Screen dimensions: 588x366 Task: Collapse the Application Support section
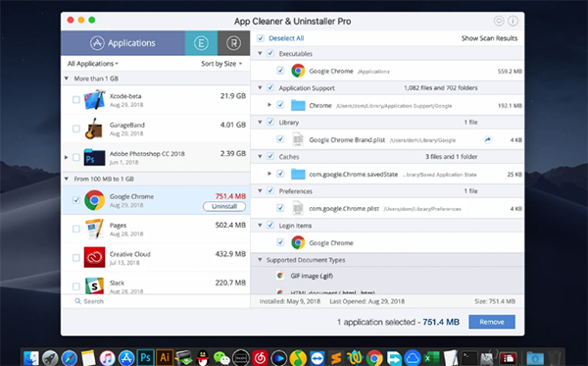pos(260,88)
